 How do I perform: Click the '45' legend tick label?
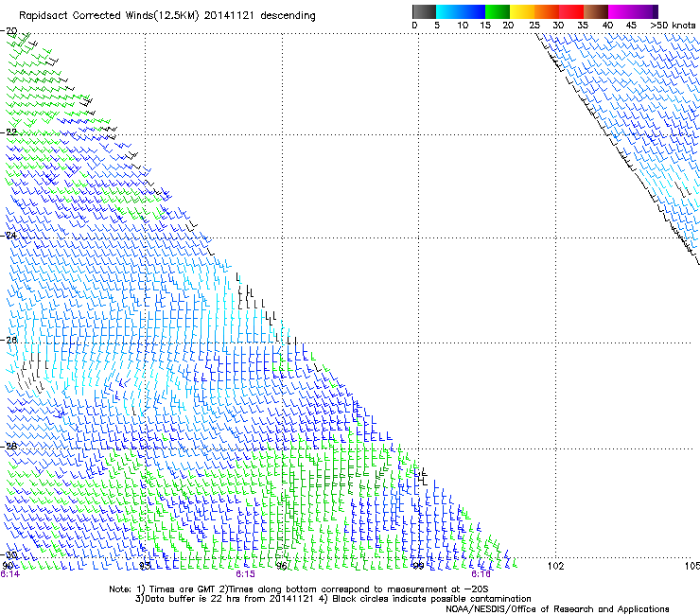631,26
